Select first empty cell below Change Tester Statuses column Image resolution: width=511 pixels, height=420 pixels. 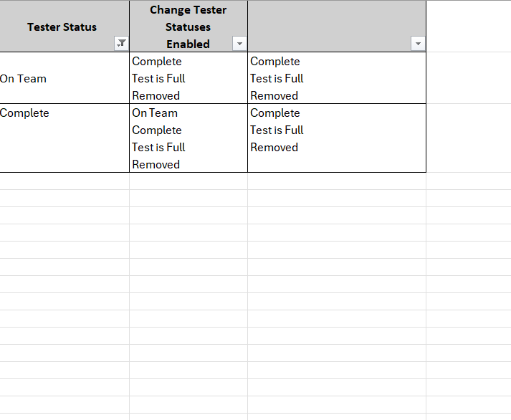point(188,181)
